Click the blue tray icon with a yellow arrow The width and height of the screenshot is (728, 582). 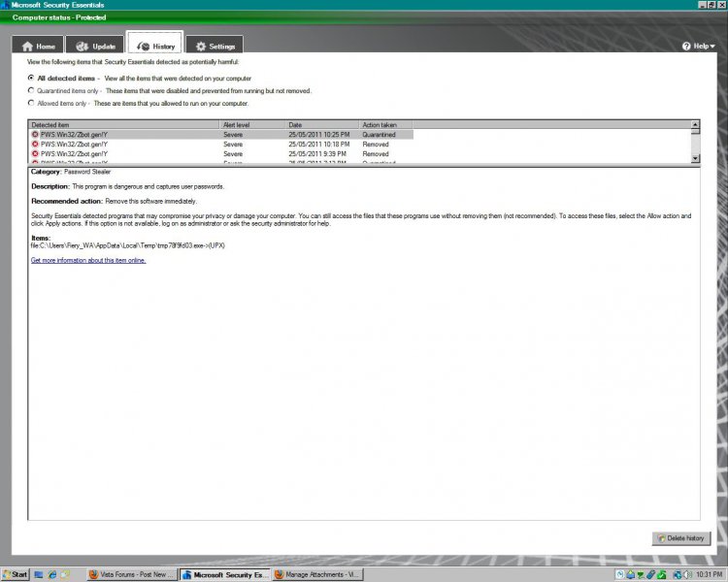pyautogui.click(x=631, y=574)
